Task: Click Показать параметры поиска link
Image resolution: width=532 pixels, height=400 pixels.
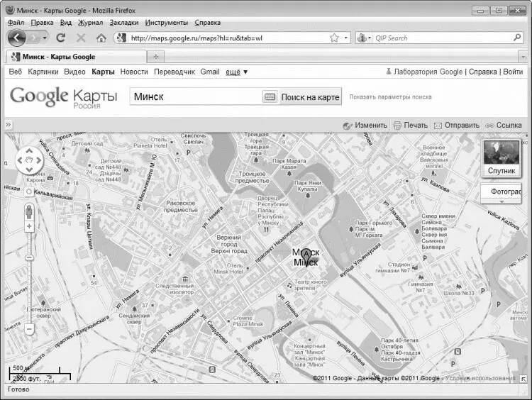Action: tap(391, 97)
